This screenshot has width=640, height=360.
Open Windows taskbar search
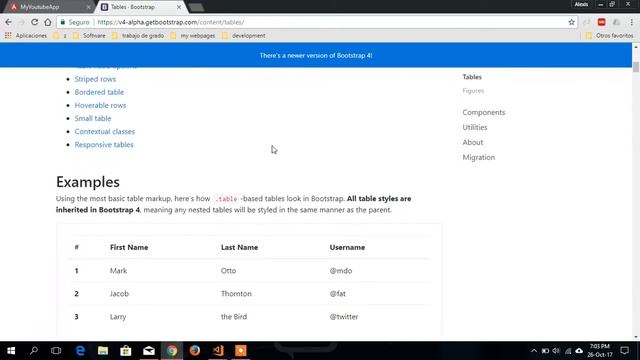coord(34,351)
